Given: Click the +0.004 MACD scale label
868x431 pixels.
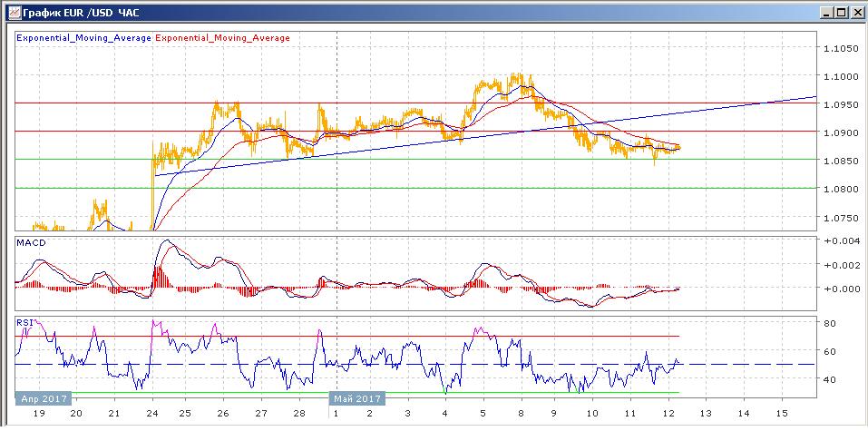Looking at the screenshot, I should pos(840,240).
